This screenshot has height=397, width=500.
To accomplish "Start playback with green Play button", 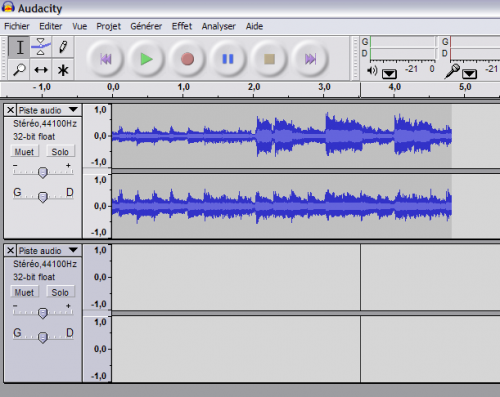I will pyautogui.click(x=146, y=59).
